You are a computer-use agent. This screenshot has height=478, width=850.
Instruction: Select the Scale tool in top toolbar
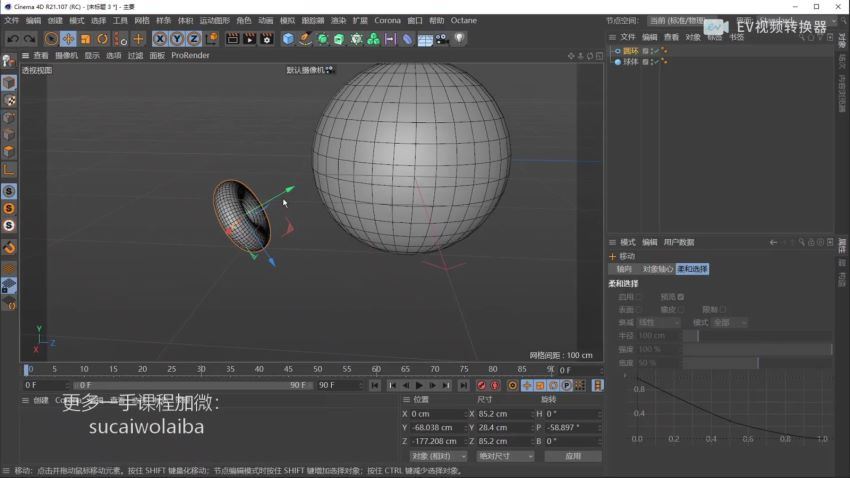[x=86, y=39]
